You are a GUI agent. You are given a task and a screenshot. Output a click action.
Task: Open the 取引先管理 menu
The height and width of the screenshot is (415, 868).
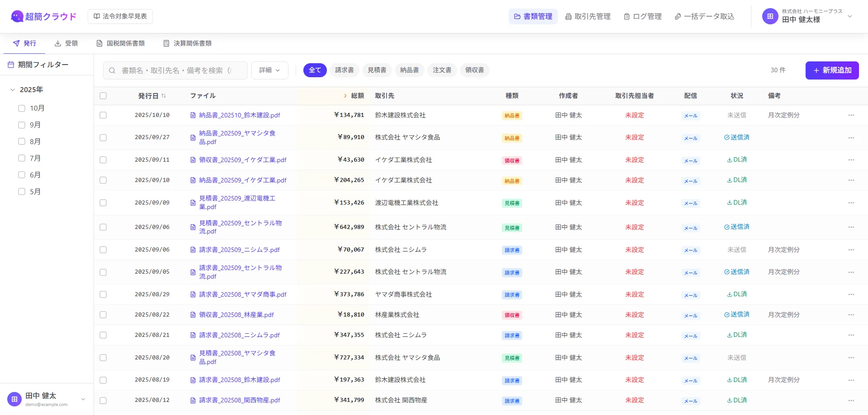pyautogui.click(x=588, y=16)
